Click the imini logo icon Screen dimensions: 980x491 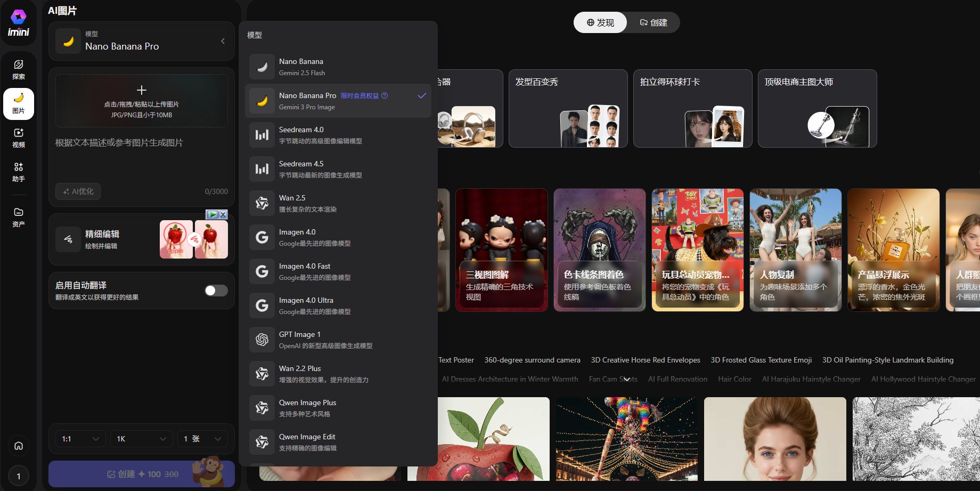19,23
